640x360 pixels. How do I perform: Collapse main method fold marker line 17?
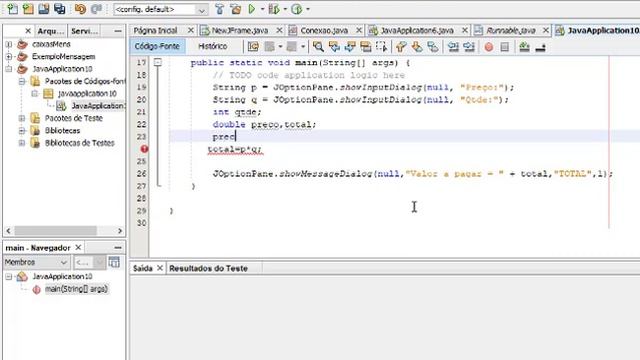pyautogui.click(x=158, y=62)
